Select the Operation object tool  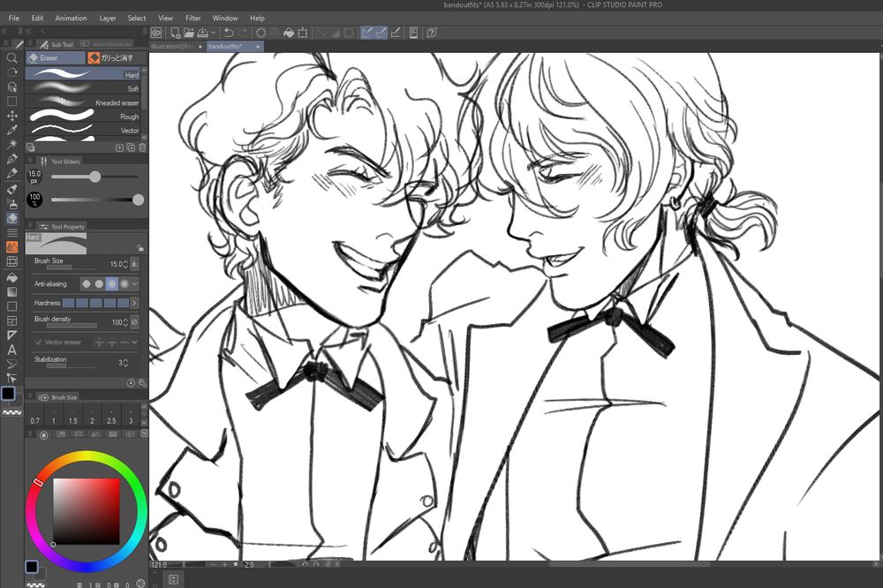11,87
